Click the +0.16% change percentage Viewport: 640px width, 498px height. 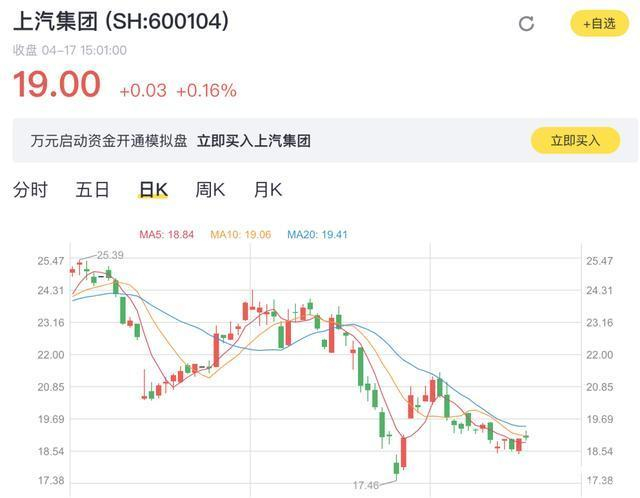tap(206, 91)
